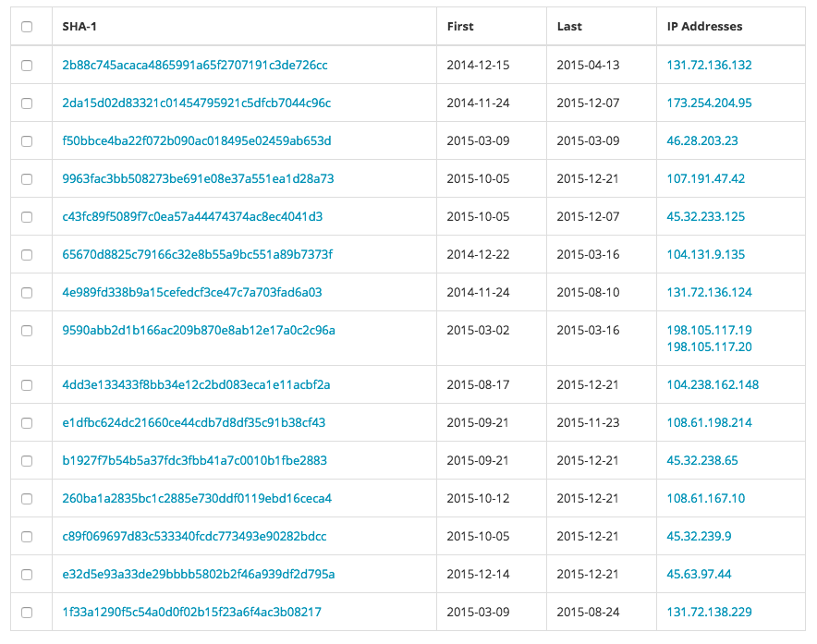The height and width of the screenshot is (644, 817).
Task: Open IP address 45.63.97.44
Action: click(699, 574)
